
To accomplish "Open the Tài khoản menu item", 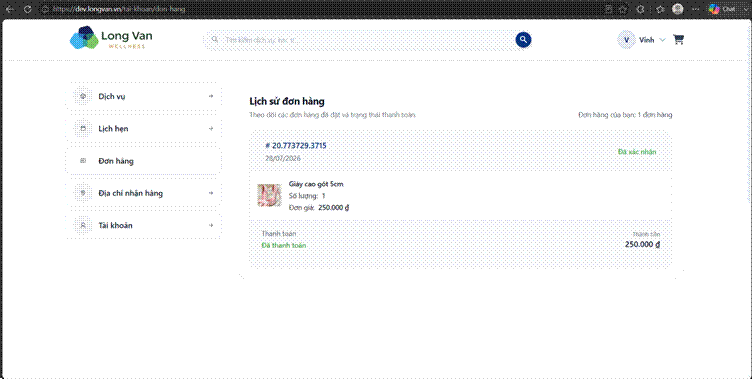I will 143,225.
